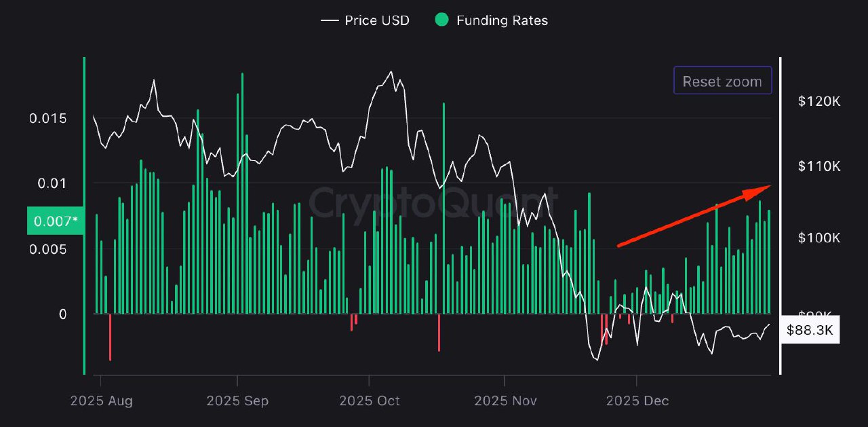Select the 2025 Oct x-axis label
The width and height of the screenshot is (868, 427).
click(x=369, y=401)
